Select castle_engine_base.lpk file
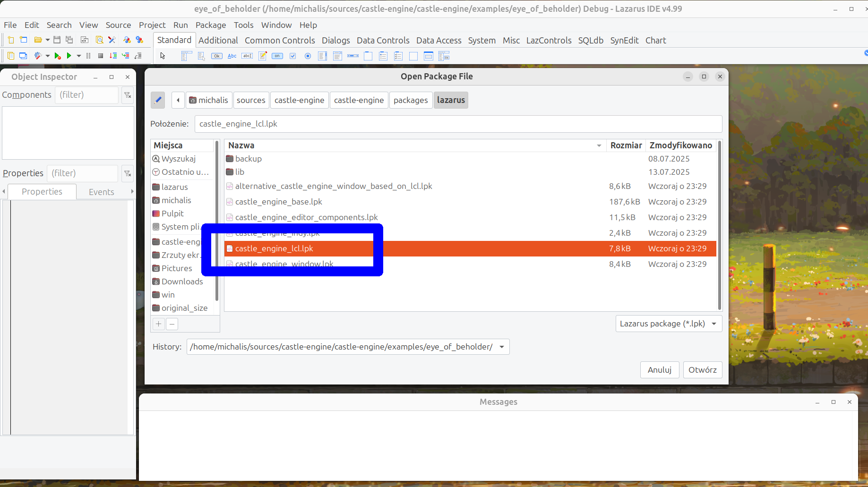This screenshot has width=868, height=487. click(x=470, y=202)
